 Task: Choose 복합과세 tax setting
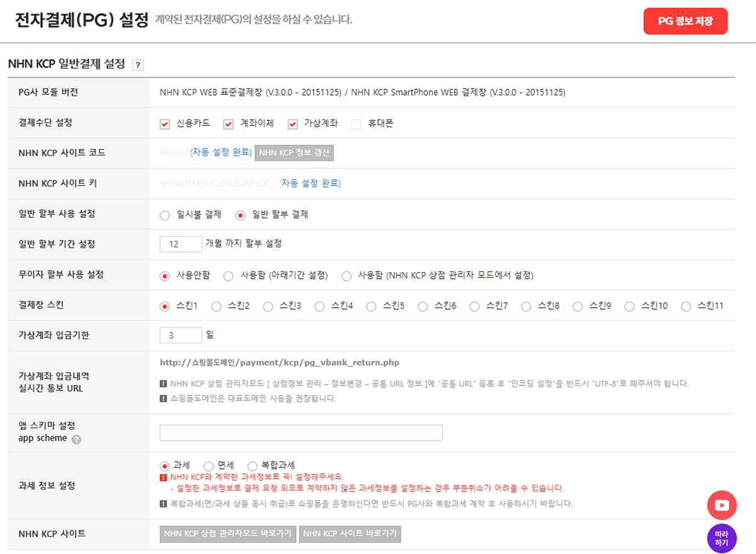point(252,466)
